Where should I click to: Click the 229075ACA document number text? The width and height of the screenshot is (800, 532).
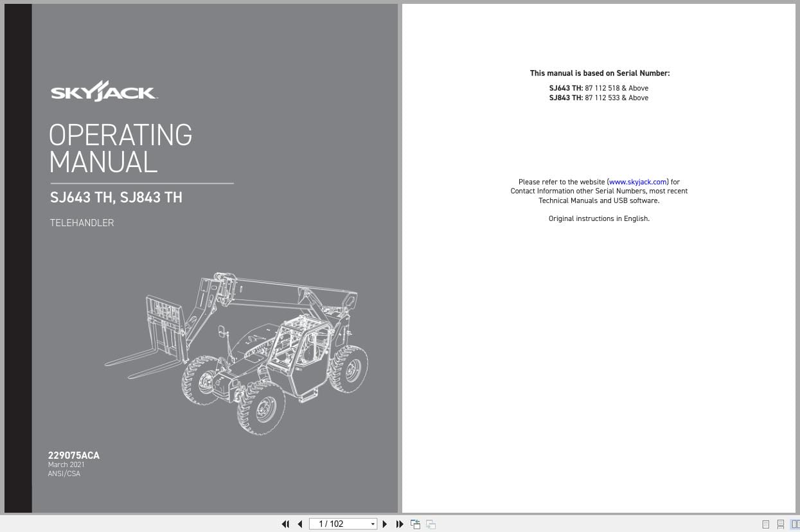pyautogui.click(x=73, y=455)
